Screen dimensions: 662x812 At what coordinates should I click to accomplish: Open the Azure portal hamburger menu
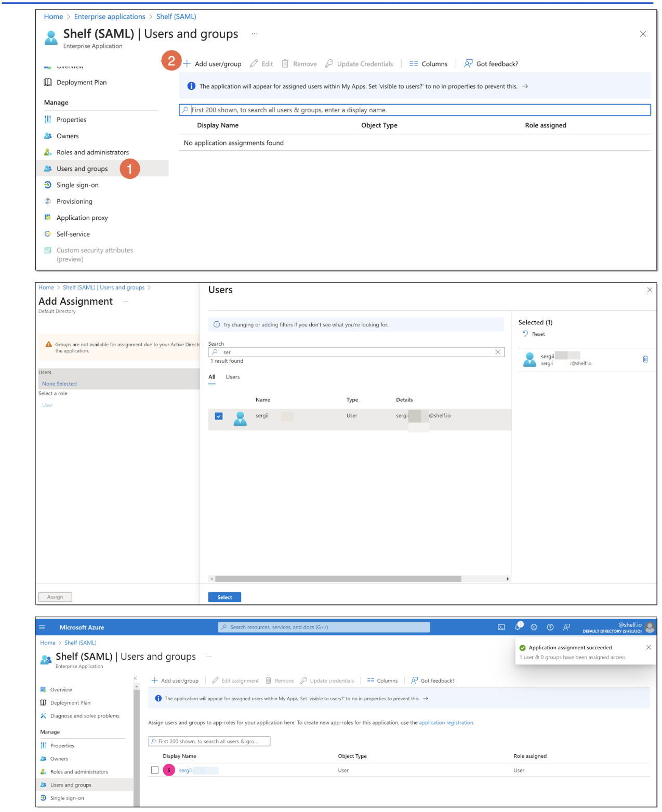pyautogui.click(x=42, y=627)
